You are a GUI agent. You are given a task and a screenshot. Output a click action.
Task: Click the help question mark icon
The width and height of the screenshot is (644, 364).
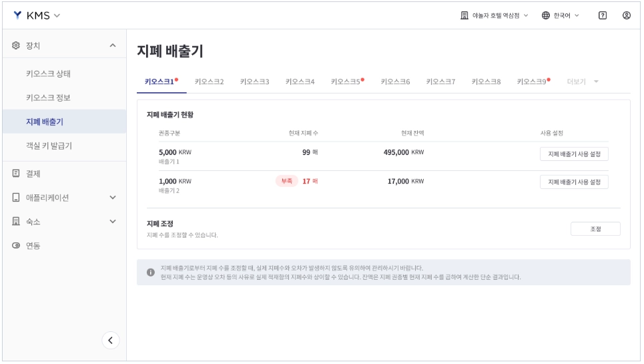pos(602,15)
